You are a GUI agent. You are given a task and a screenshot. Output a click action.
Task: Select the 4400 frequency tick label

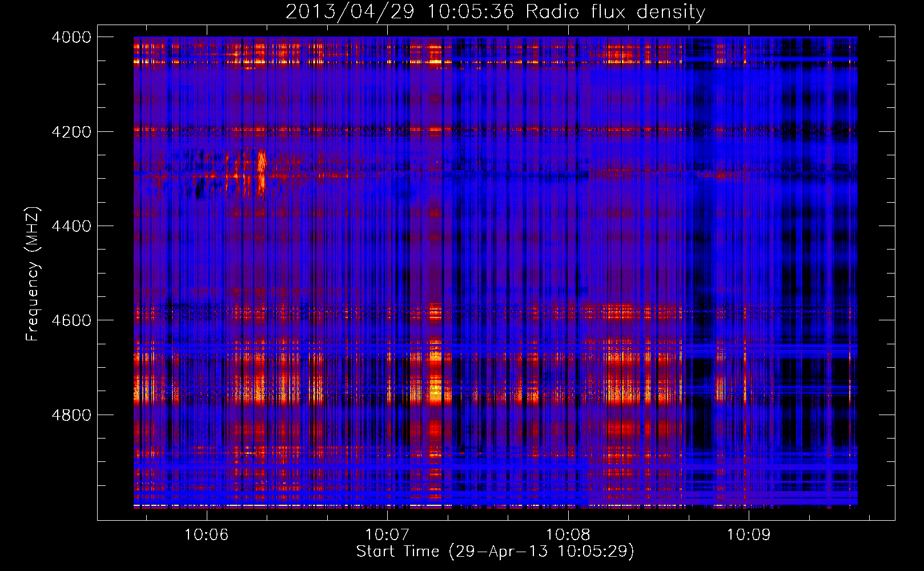(71, 226)
